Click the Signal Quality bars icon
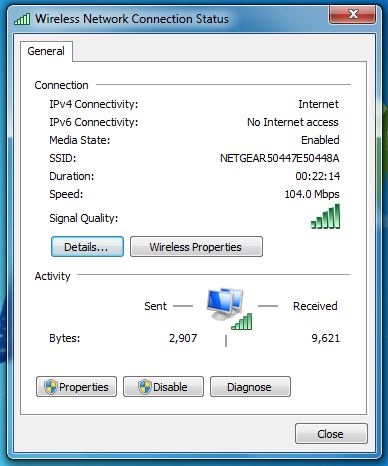The image size is (388, 466). [326, 217]
